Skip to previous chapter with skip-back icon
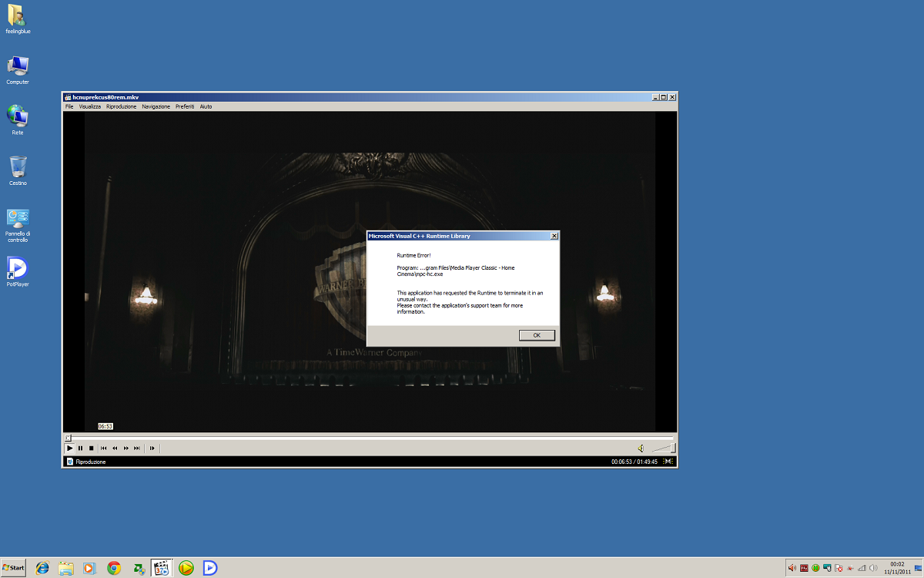The width and height of the screenshot is (924, 578). (103, 448)
